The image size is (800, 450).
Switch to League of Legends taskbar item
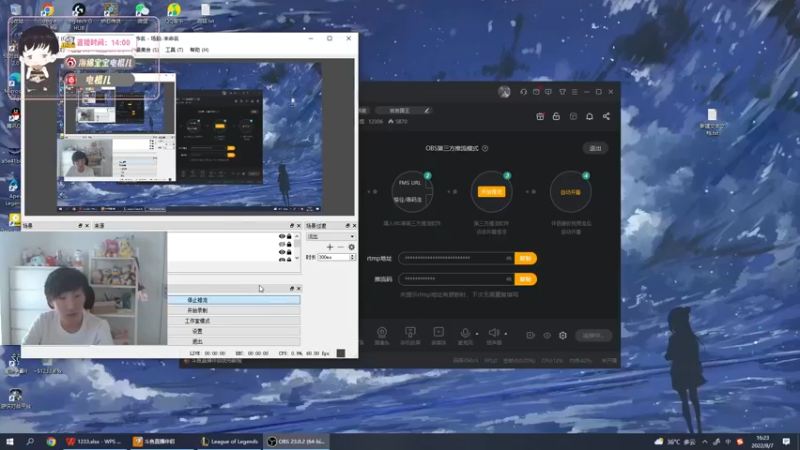pos(230,442)
